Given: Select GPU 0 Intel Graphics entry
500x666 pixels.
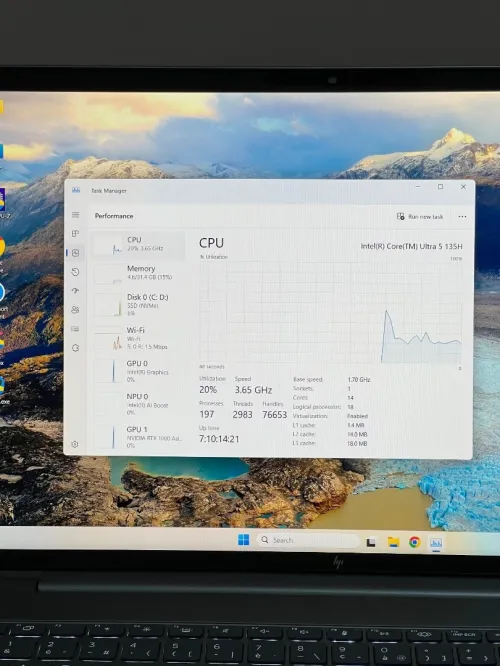Looking at the screenshot, I should coord(138,371).
